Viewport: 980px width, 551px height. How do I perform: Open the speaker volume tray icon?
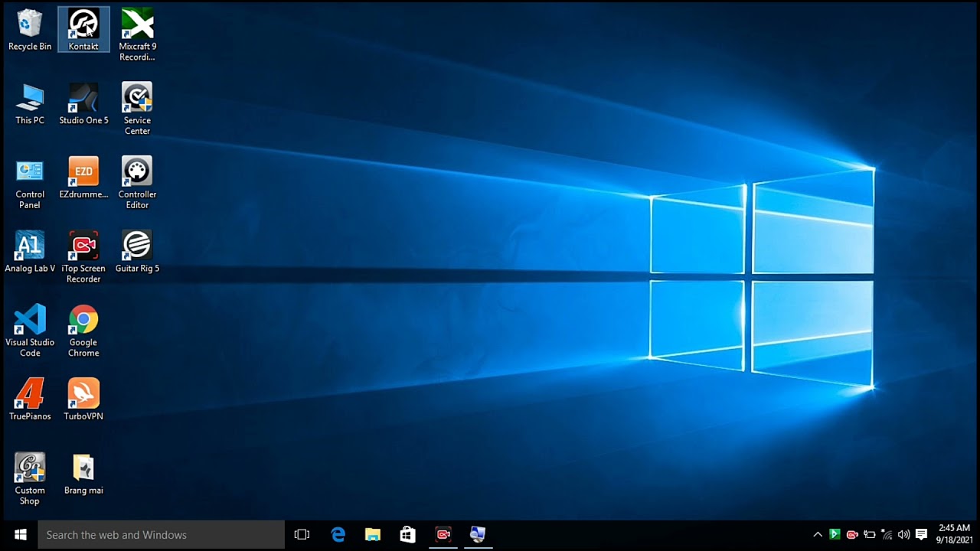click(x=903, y=534)
